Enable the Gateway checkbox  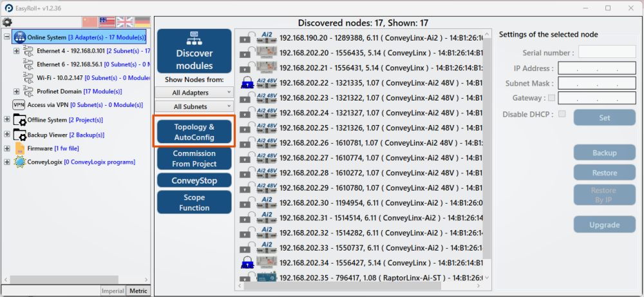551,98
